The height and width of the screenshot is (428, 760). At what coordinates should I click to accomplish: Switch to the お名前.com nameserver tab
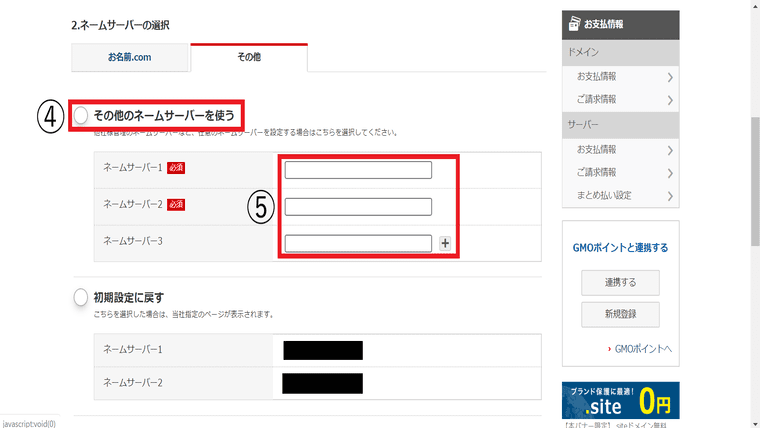(129, 57)
